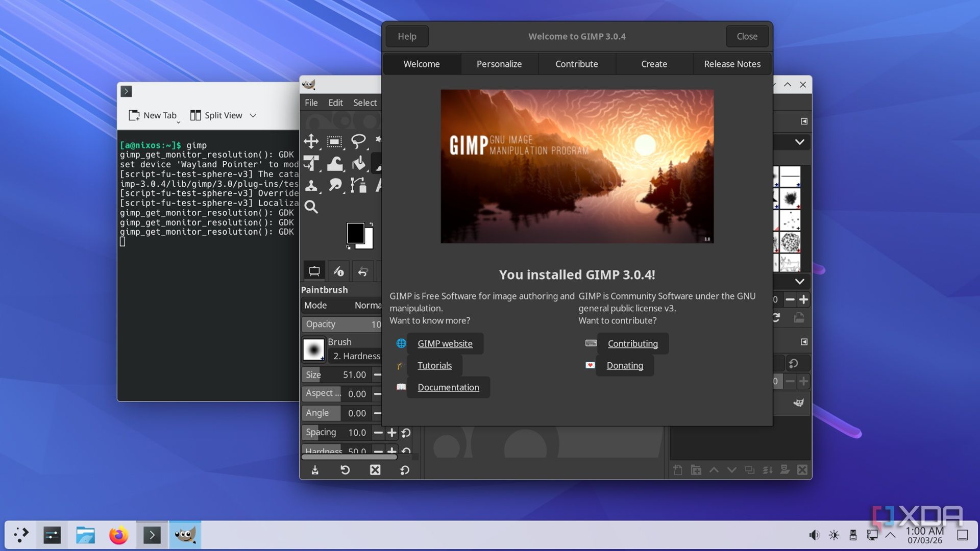Delete layer button in Layers dock
Screen dimensions: 980x551
click(x=802, y=470)
